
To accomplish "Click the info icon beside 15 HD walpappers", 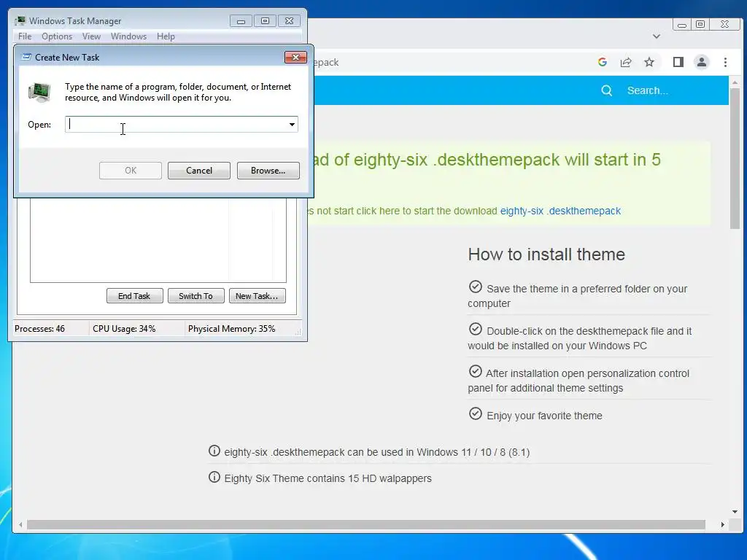I will click(x=214, y=477).
